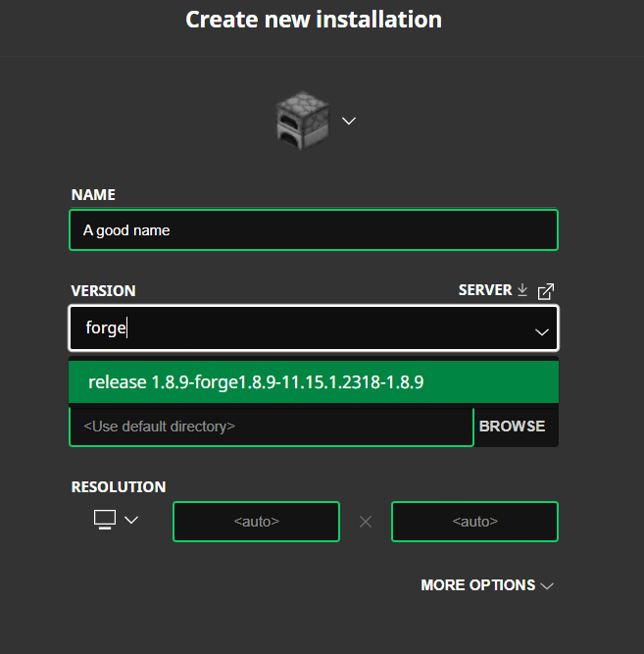
Task: Click the resolution height auto field
Action: [475, 522]
